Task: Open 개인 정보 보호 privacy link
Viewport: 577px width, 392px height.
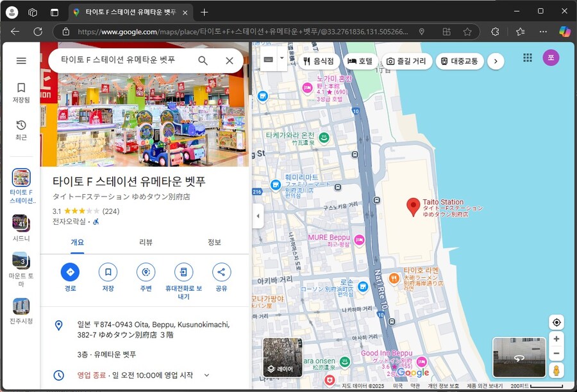Action: [443, 386]
